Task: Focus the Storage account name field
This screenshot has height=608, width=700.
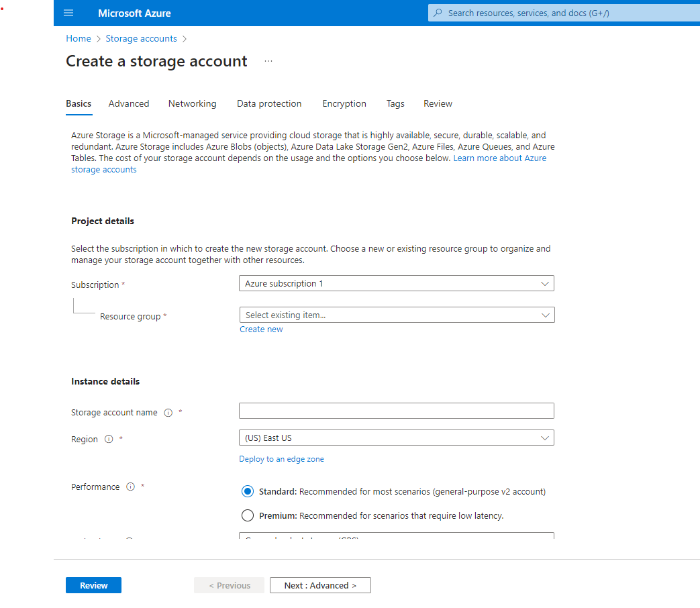Action: point(397,411)
